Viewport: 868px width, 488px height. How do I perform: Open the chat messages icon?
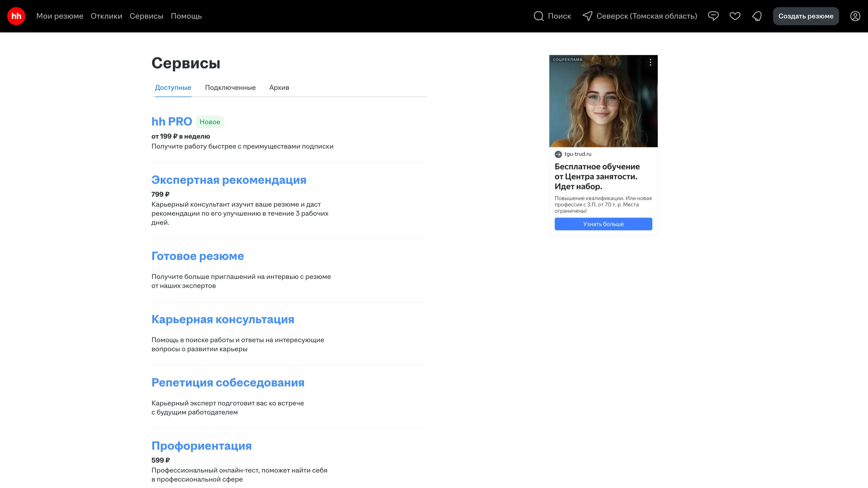713,16
